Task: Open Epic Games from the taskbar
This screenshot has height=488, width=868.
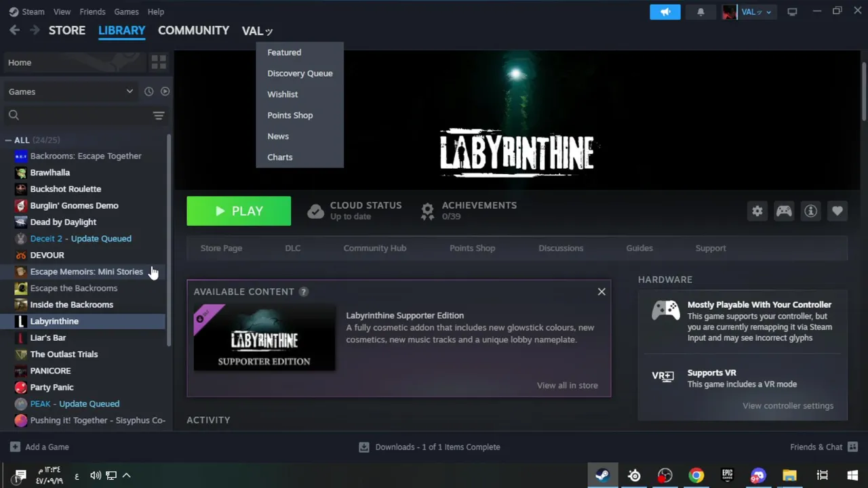Action: tap(727, 475)
